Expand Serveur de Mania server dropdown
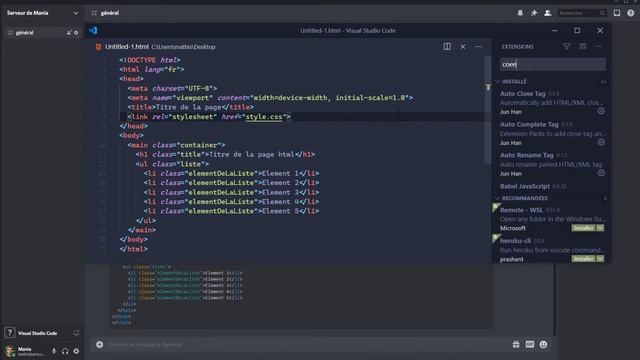 (76, 13)
